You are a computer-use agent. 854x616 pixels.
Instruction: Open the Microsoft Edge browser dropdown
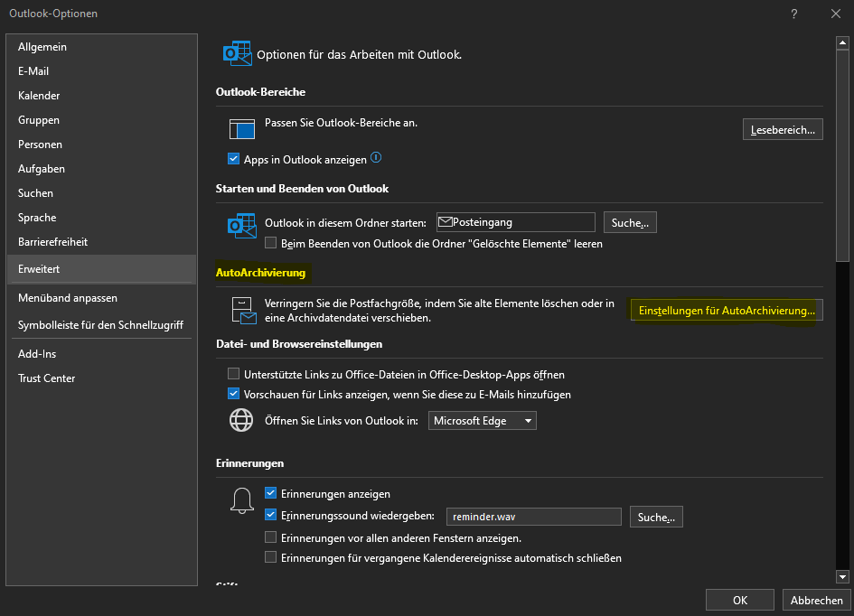[x=483, y=421]
